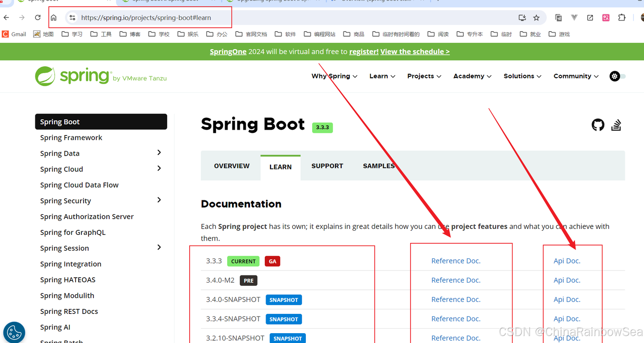Open Api Doc. for version 3.4.0-M2
This screenshot has height=343, width=644.
pyautogui.click(x=567, y=280)
